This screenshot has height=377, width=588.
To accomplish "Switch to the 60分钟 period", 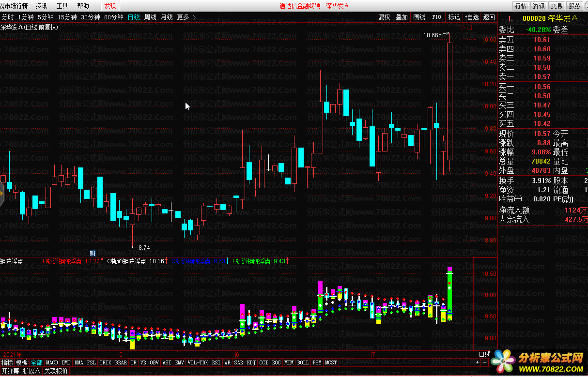I will click(114, 17).
